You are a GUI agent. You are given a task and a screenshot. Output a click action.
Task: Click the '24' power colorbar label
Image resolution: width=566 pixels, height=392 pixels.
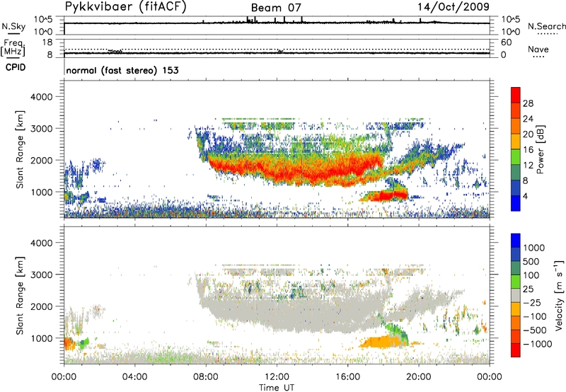tap(528, 119)
